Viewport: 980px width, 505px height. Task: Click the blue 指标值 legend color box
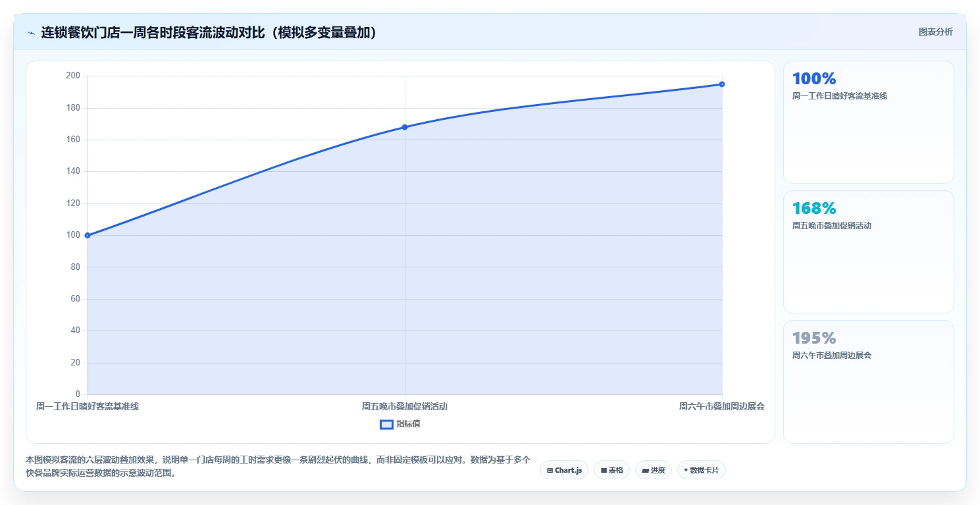[386, 424]
